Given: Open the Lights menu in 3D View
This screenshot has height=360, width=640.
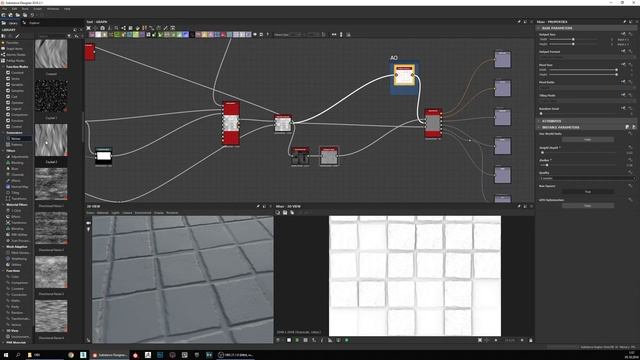Looking at the screenshot, I should pos(116,213).
